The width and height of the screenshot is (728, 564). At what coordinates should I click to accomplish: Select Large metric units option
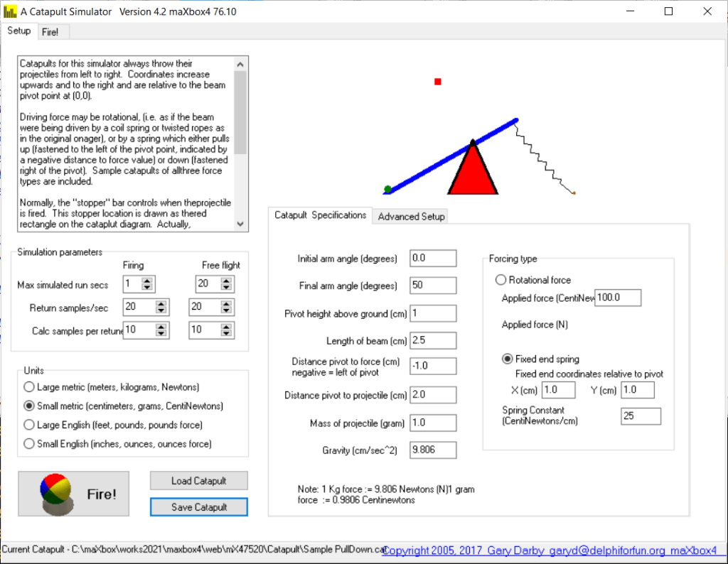[x=29, y=387]
